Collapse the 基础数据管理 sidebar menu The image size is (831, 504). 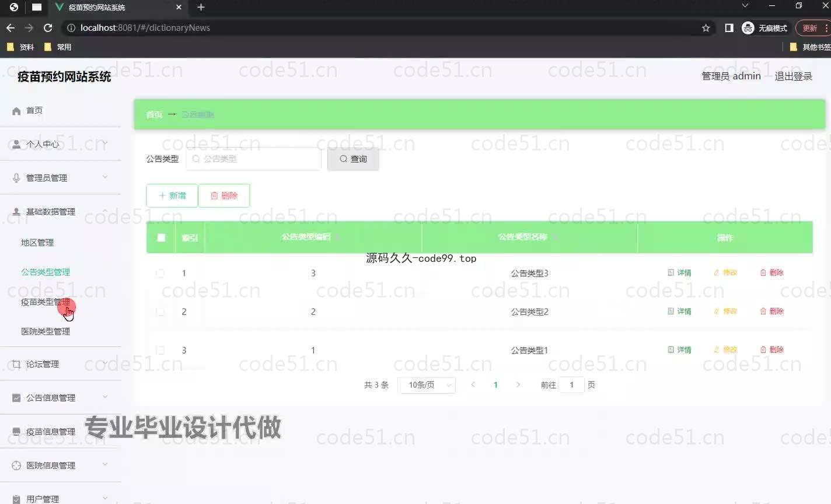[x=61, y=212]
